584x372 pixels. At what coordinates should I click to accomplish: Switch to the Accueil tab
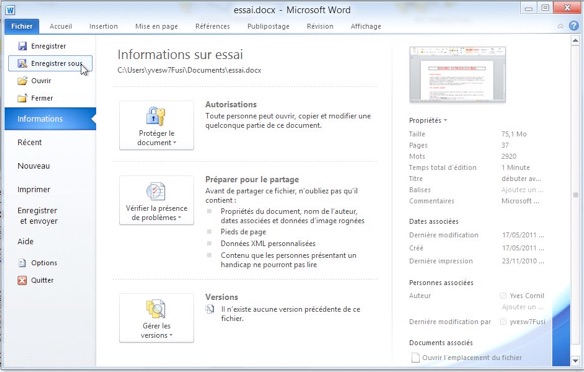point(61,26)
